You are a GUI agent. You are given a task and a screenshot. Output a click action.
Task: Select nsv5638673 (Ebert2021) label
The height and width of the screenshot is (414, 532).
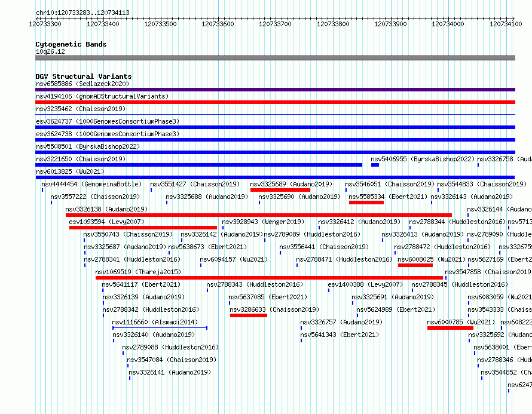point(207,247)
